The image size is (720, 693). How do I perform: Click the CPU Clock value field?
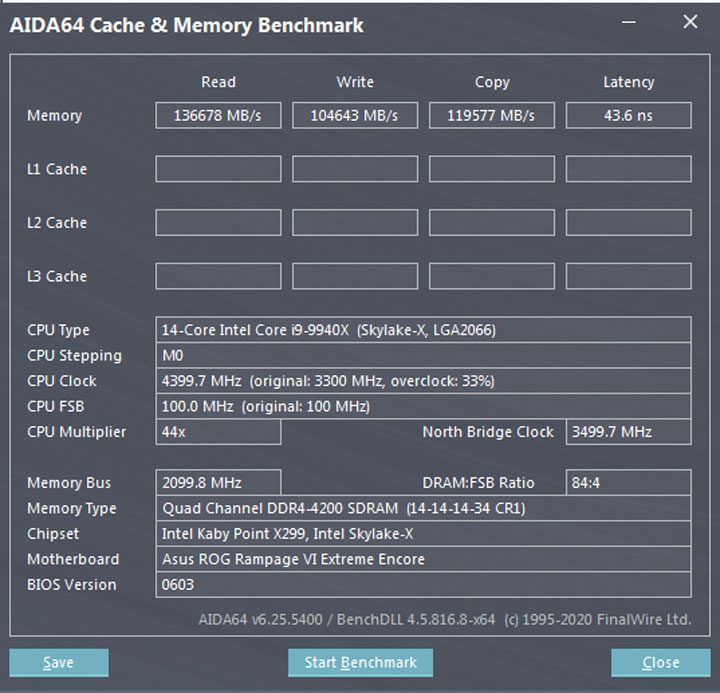coord(423,381)
